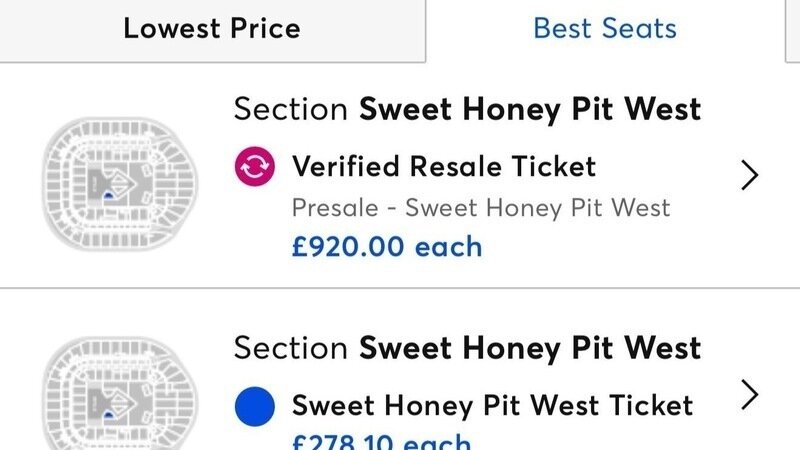Viewport: 800px width, 450px height.
Task: Open the resale listing's venue map thumbnail
Action: (x=109, y=175)
